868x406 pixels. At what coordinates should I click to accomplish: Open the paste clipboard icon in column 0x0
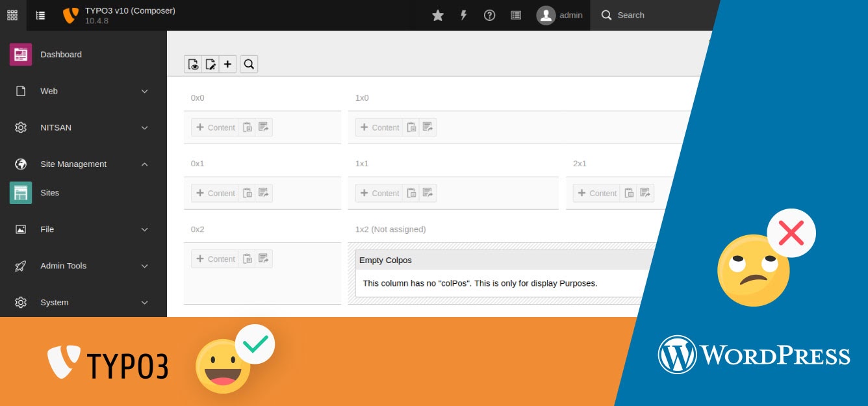pyautogui.click(x=248, y=127)
